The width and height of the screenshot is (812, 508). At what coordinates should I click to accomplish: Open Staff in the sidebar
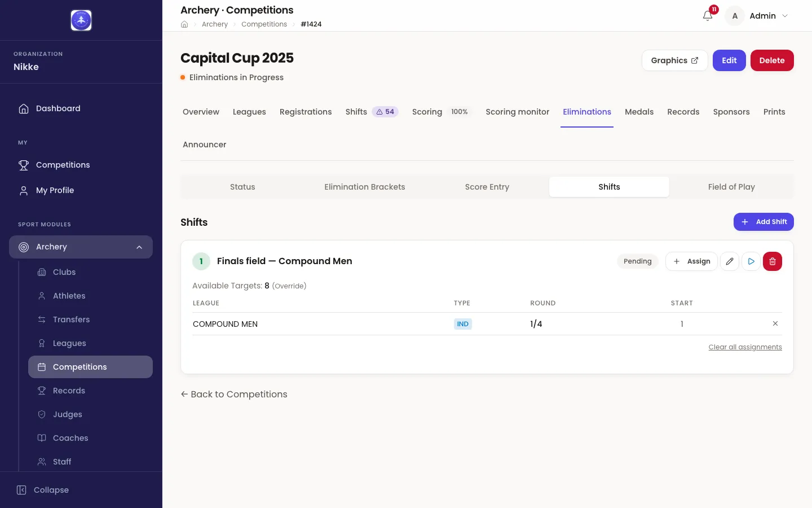coord(90,462)
